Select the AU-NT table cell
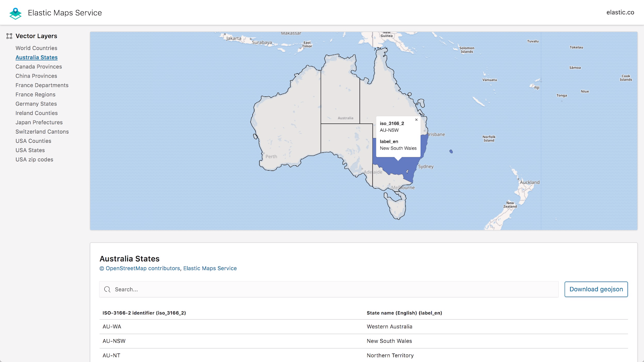The image size is (644, 362). (111, 356)
